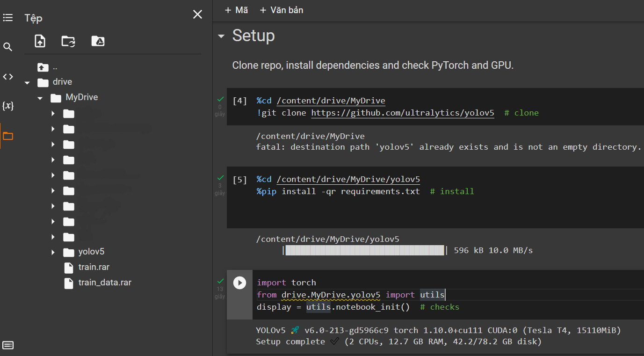The height and width of the screenshot is (356, 644).
Task: Collapse the Setup section
Action: click(x=221, y=36)
